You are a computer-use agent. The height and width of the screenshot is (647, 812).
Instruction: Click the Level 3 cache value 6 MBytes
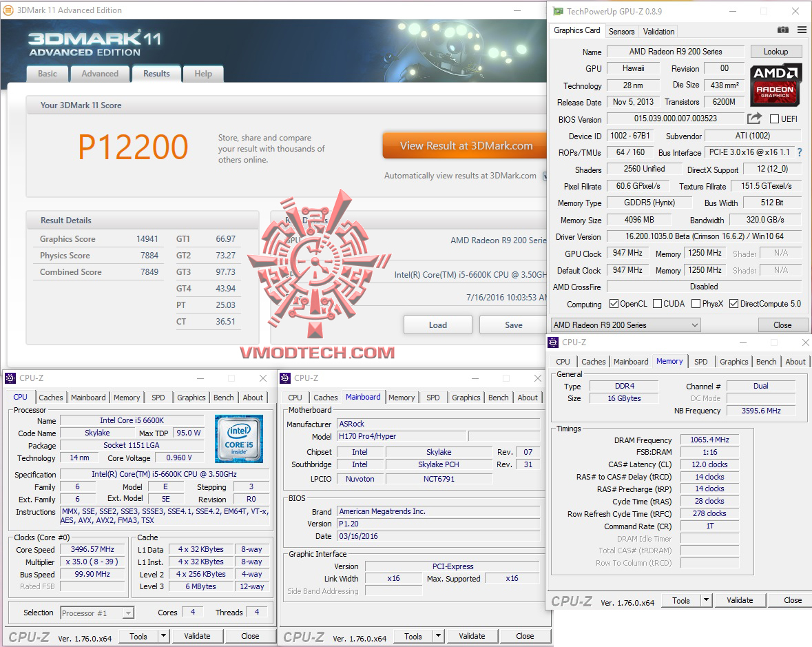[x=201, y=586]
